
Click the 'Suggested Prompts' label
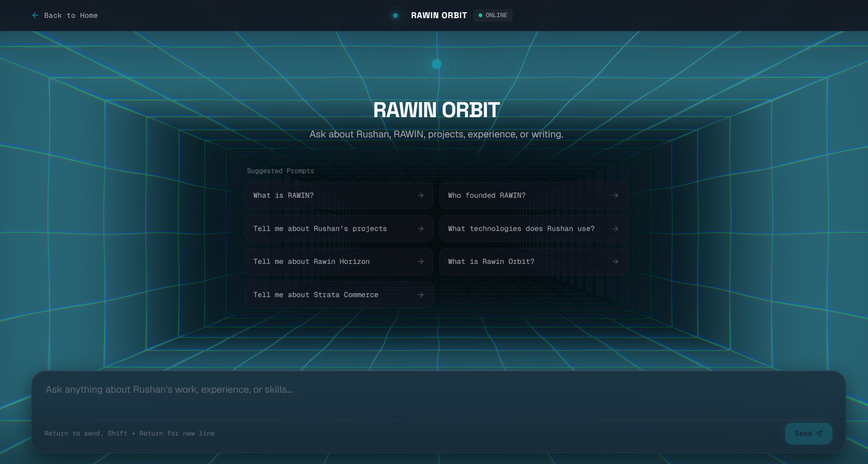click(x=280, y=171)
